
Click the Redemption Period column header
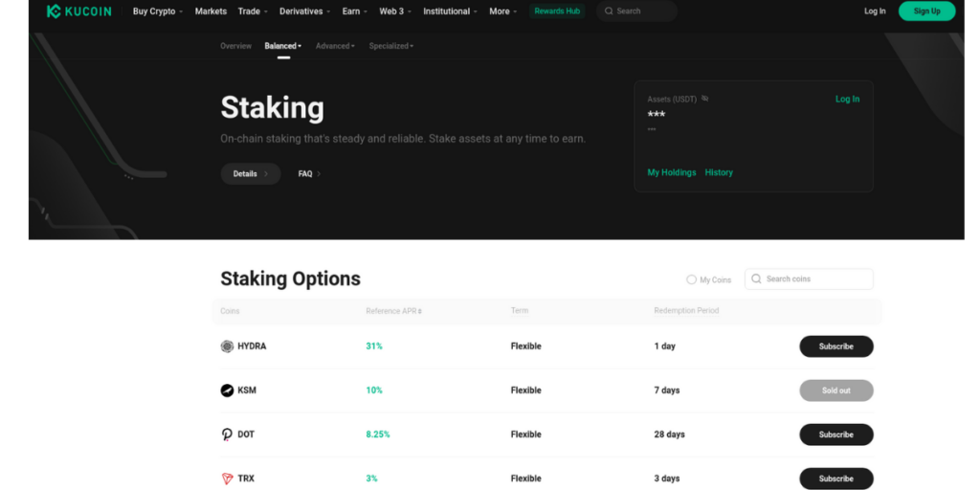pos(686,311)
